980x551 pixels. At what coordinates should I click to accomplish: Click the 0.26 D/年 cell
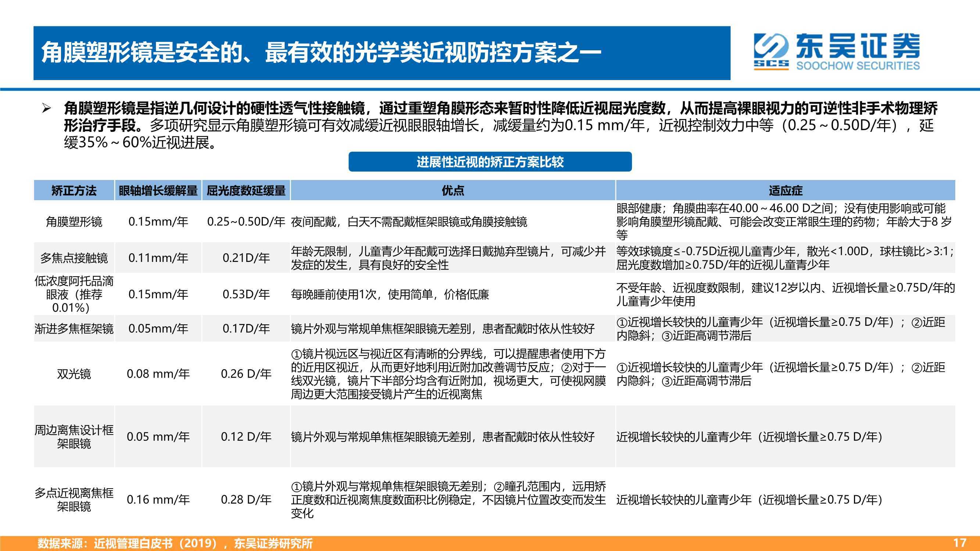[x=246, y=374]
